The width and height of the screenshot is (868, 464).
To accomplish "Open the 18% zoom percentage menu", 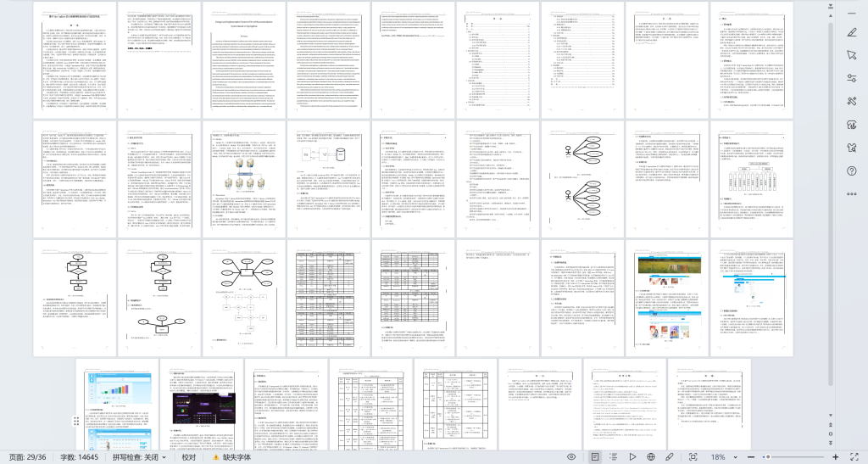I will (x=718, y=457).
